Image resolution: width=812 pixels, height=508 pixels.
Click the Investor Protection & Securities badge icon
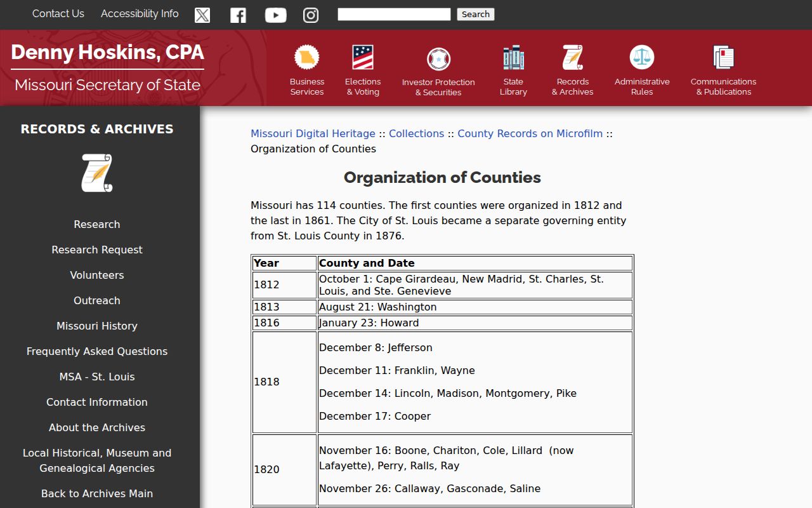438,59
